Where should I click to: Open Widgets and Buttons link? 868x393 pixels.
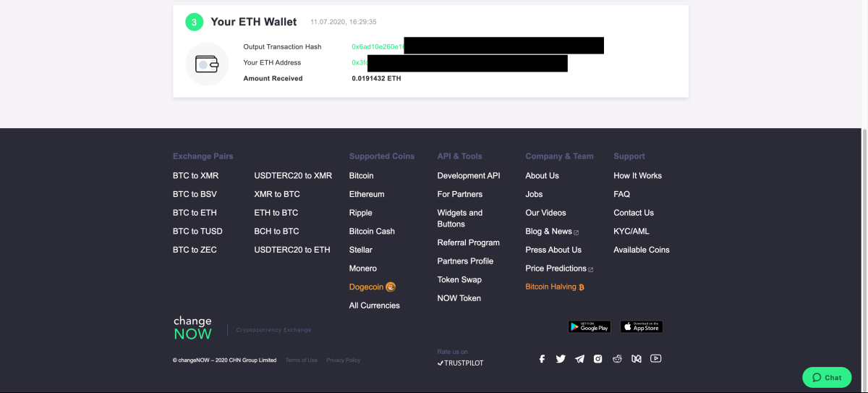click(x=460, y=219)
